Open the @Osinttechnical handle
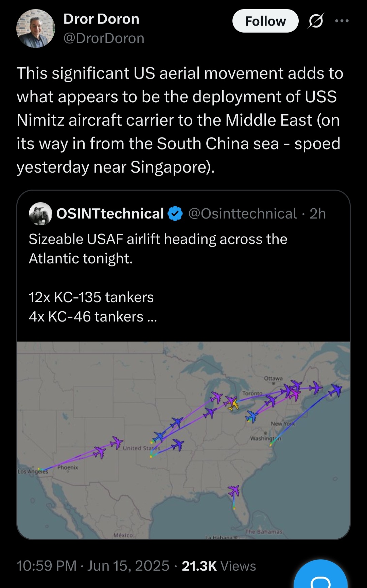Viewport: 367px width, 588px height. point(243,214)
